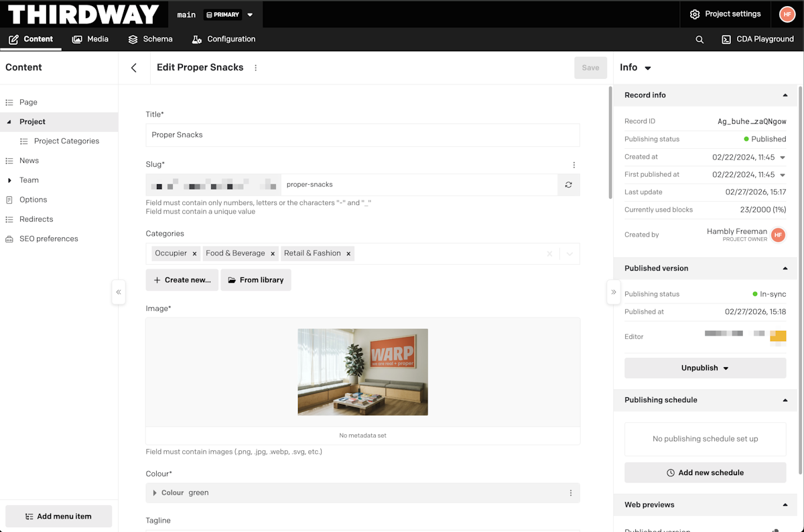This screenshot has width=804, height=532.
Task: Open Project Categories in the sidebar
Action: (66, 141)
